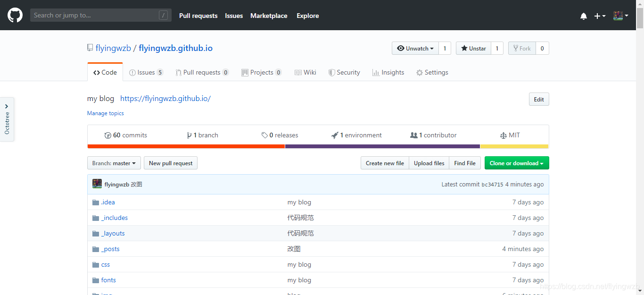Click the GitHub Octocat logo
This screenshot has height=295, width=644.
[x=15, y=15]
